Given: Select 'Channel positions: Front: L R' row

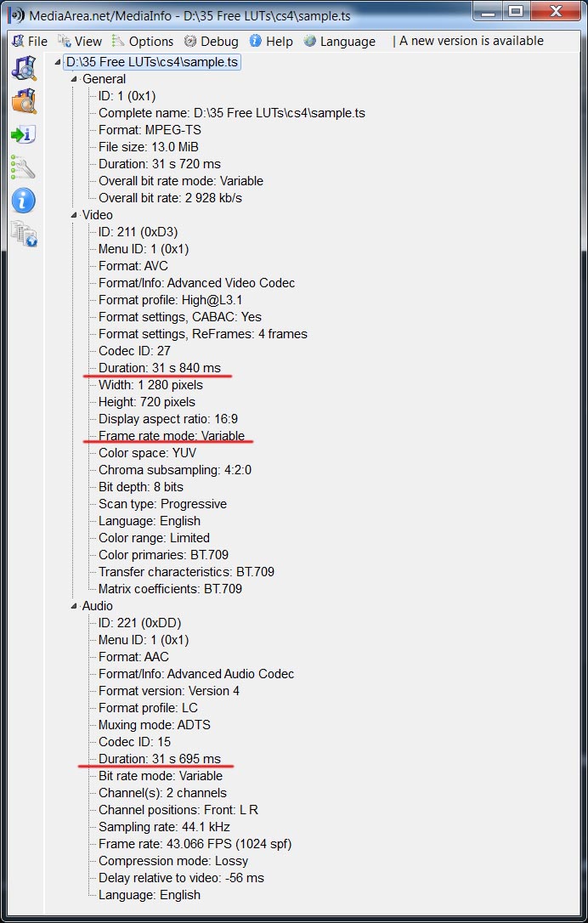Looking at the screenshot, I should pyautogui.click(x=178, y=811).
